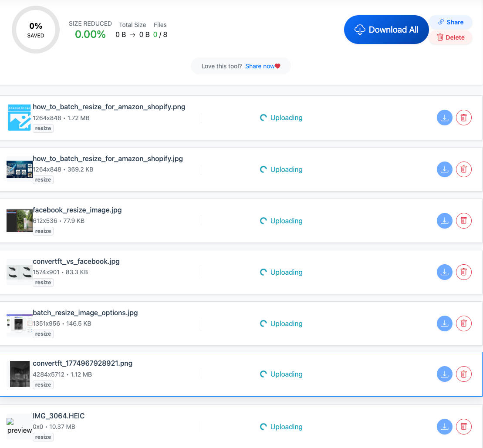Image resolution: width=483 pixels, height=448 pixels.
Task: Click the 0 / 8 files counter
Action: point(160,35)
